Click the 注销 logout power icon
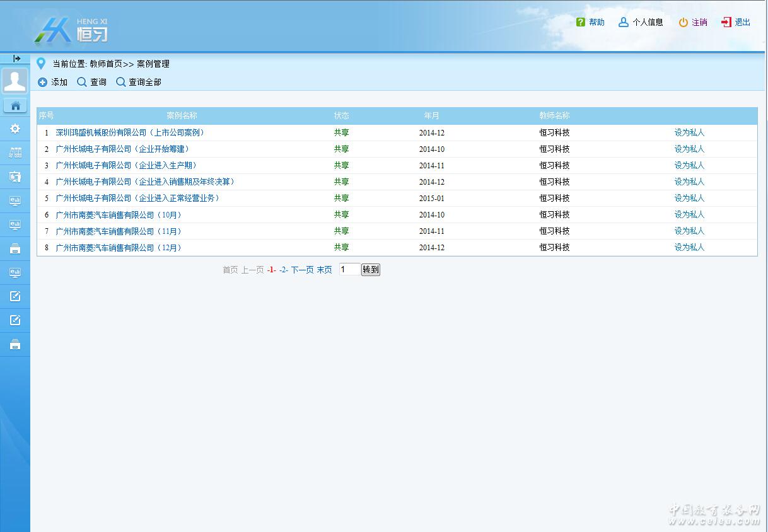Viewport: 768px width, 532px height. (684, 23)
